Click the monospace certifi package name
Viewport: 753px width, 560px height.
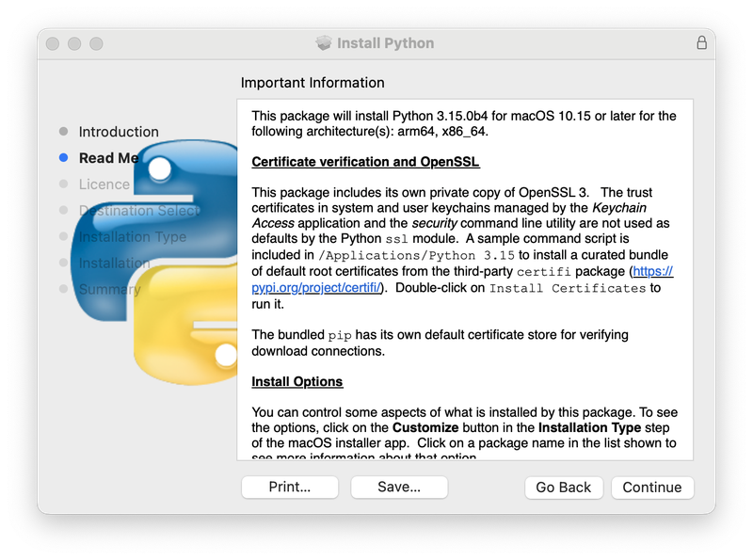544,272
